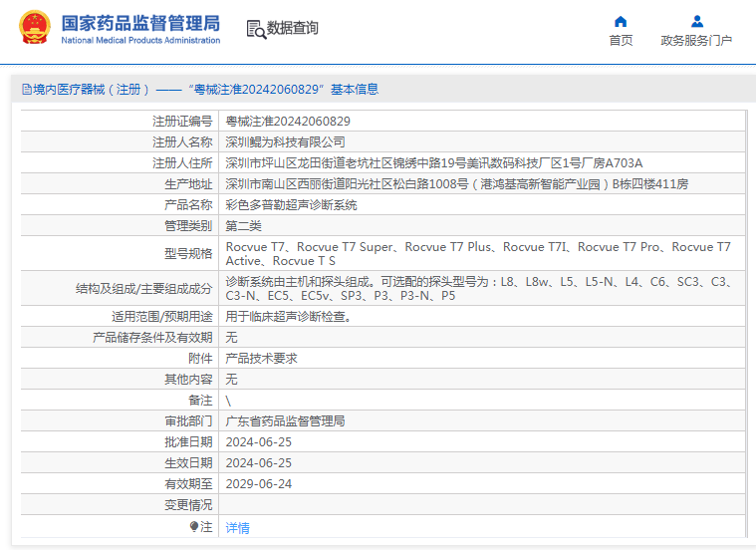Click the 生产地址 row label
This screenshot has height=550, width=756.
pyautogui.click(x=188, y=183)
